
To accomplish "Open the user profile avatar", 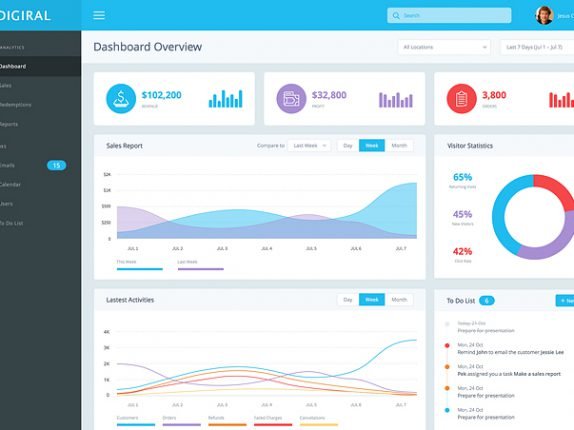I will click(x=544, y=15).
